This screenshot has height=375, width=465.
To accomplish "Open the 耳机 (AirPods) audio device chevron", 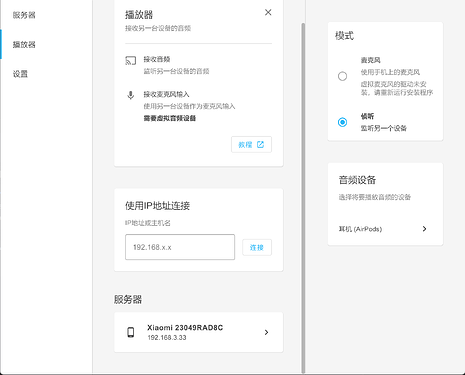I will pyautogui.click(x=424, y=229).
